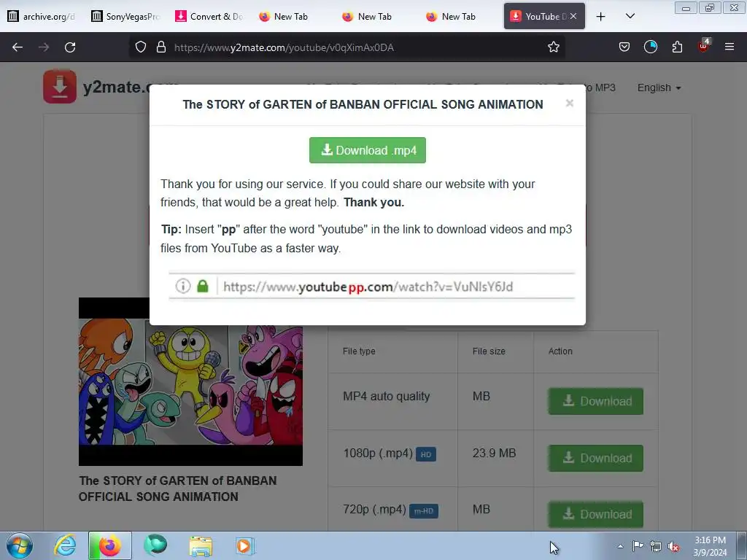The width and height of the screenshot is (747, 560).
Task: Open the Pocket save icon
Action: pos(624,47)
